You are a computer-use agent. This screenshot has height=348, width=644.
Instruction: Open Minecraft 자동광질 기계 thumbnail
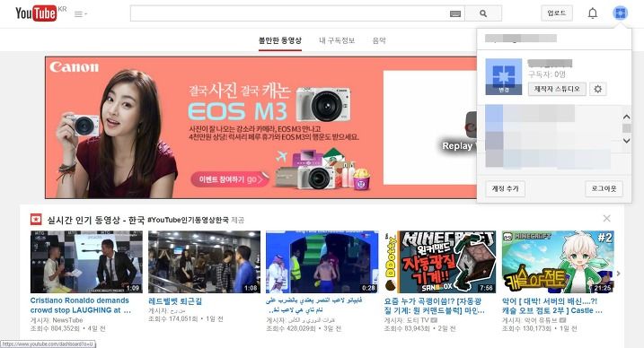440,262
